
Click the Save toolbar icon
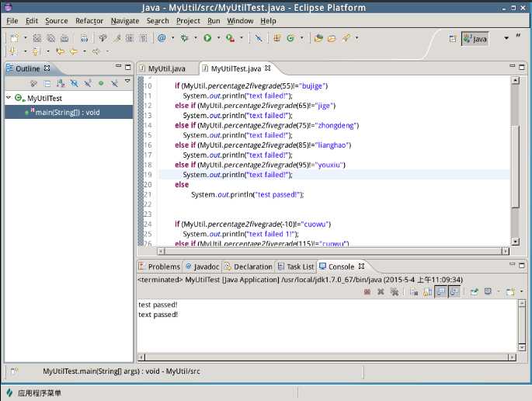(37, 38)
